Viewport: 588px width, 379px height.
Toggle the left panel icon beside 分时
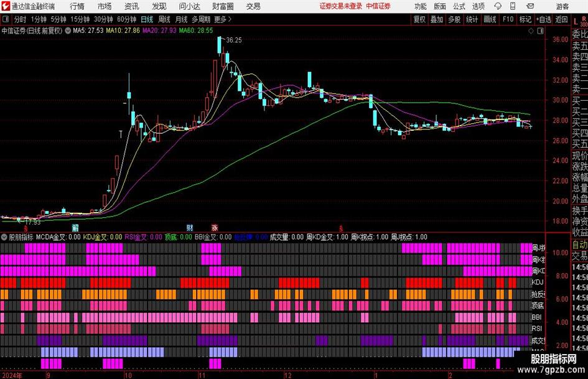6,19
